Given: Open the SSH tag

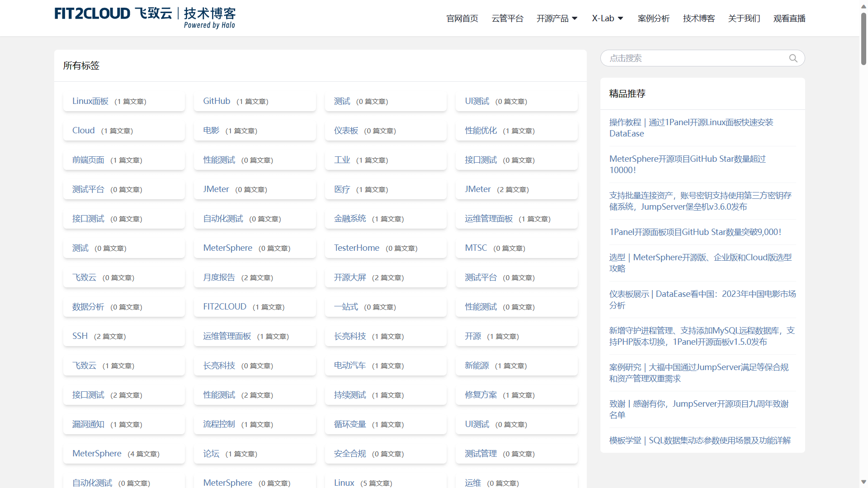Looking at the screenshot, I should point(80,336).
